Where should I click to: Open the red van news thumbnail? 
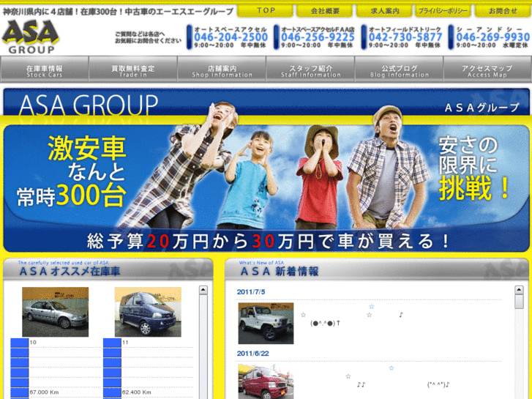[266, 381]
